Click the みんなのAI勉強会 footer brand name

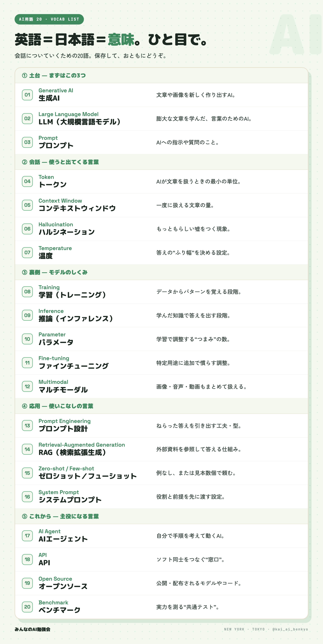coord(32,629)
